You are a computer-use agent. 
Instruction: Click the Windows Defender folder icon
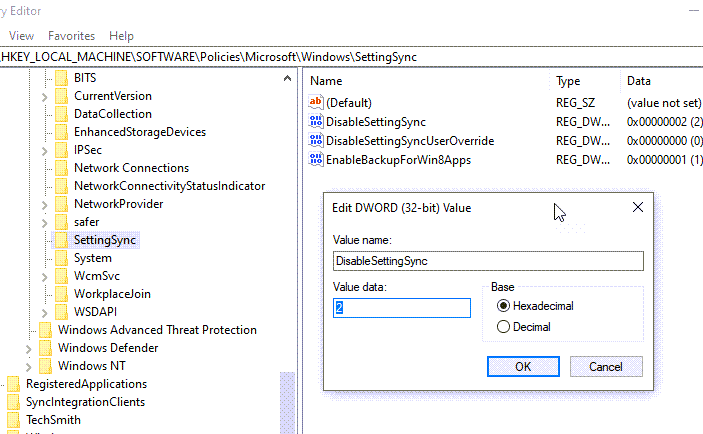click(45, 348)
